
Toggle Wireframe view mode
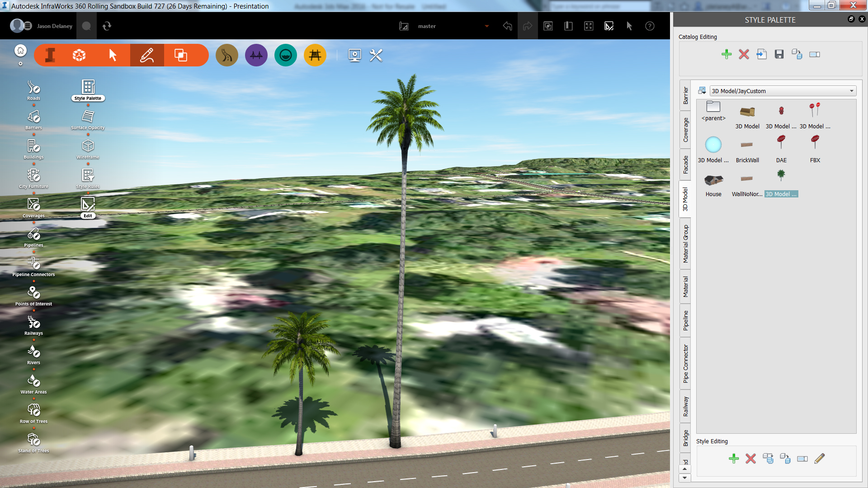88,146
